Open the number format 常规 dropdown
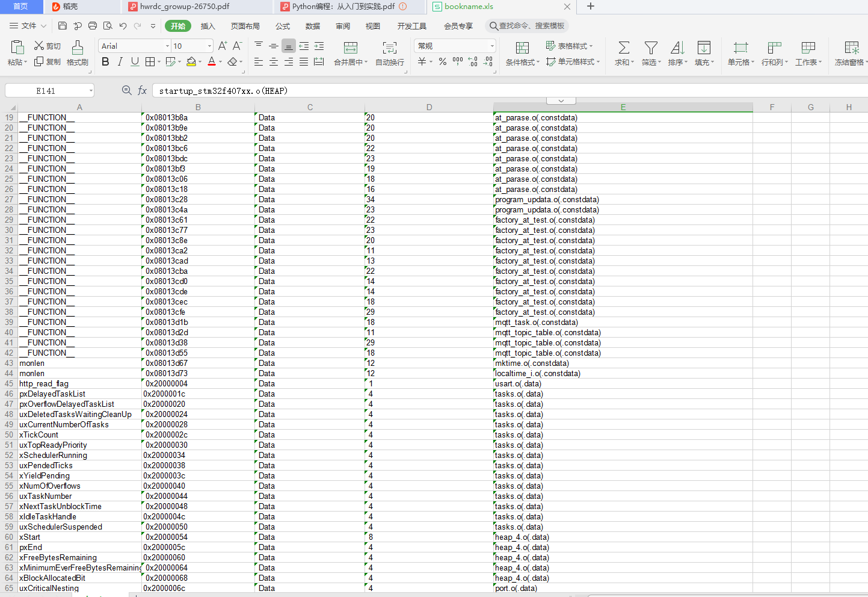The width and height of the screenshot is (868, 597). pos(492,46)
